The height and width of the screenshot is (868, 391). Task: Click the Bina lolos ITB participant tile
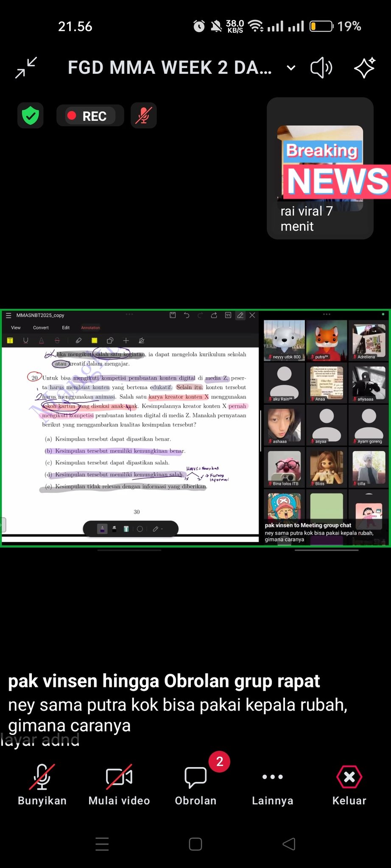(x=284, y=467)
